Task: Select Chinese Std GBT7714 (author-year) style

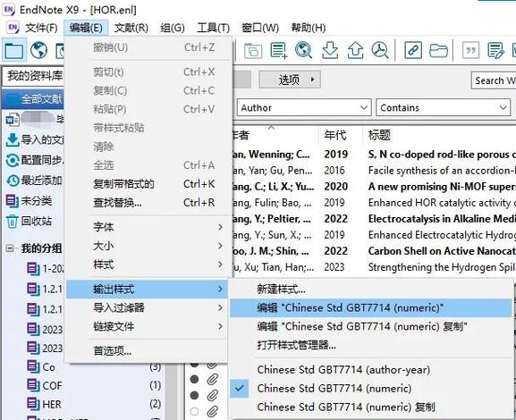Action: (371, 370)
